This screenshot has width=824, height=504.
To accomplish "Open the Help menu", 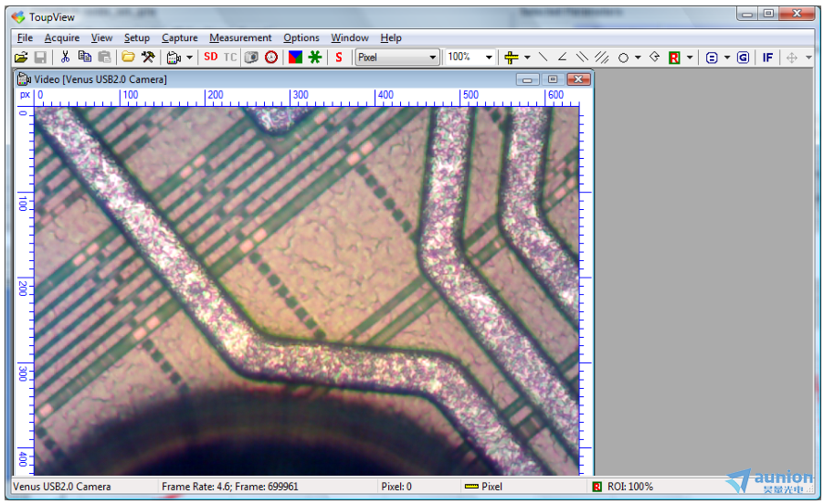I will point(391,37).
